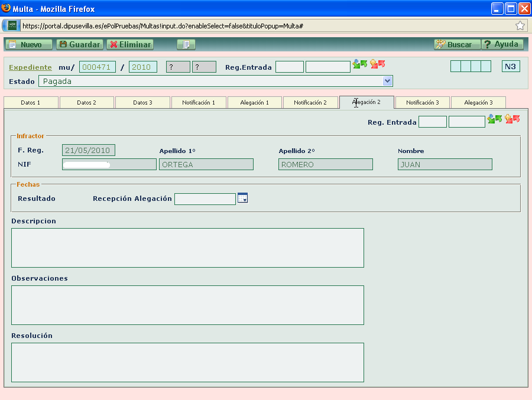The image size is (532, 400).
Task: Select the Alegación 3 tab
Action: click(478, 103)
